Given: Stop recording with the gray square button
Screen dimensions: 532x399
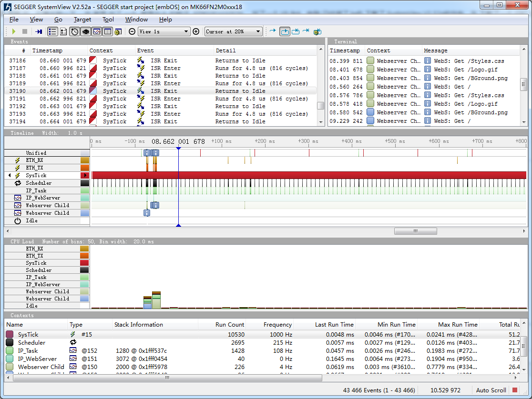Looking at the screenshot, I should click(x=24, y=31).
